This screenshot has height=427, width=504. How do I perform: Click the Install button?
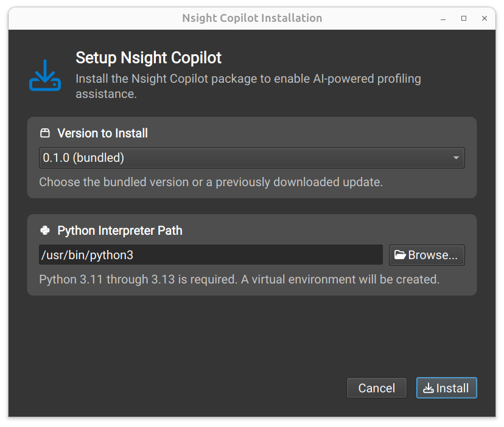click(x=446, y=388)
